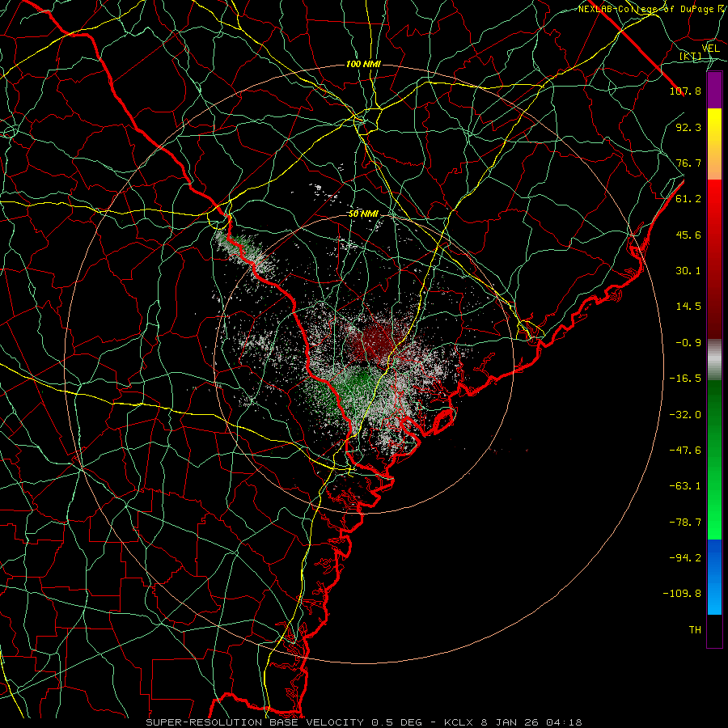Click the TH legend label
Screen dimensions: 728x728
[695, 630]
